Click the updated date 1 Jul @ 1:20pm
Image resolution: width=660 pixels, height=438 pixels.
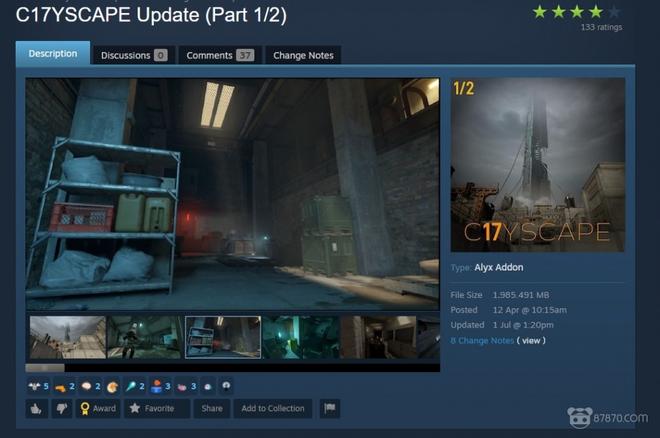pyautogui.click(x=523, y=325)
